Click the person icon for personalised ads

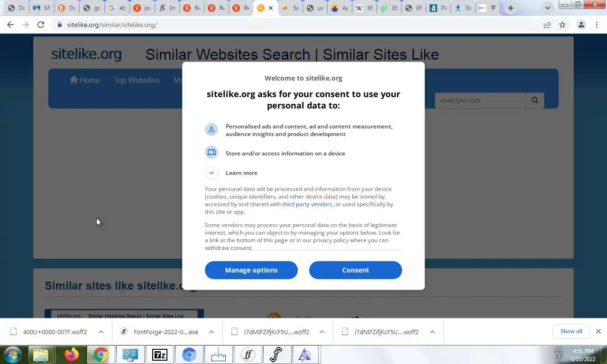point(212,129)
